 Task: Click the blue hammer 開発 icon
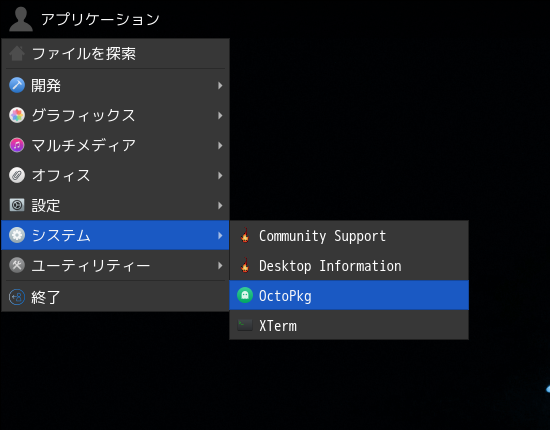click(x=17, y=85)
